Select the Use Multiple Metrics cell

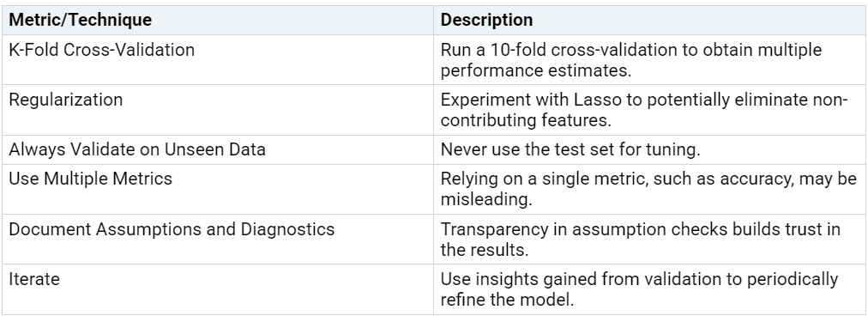[218, 189]
